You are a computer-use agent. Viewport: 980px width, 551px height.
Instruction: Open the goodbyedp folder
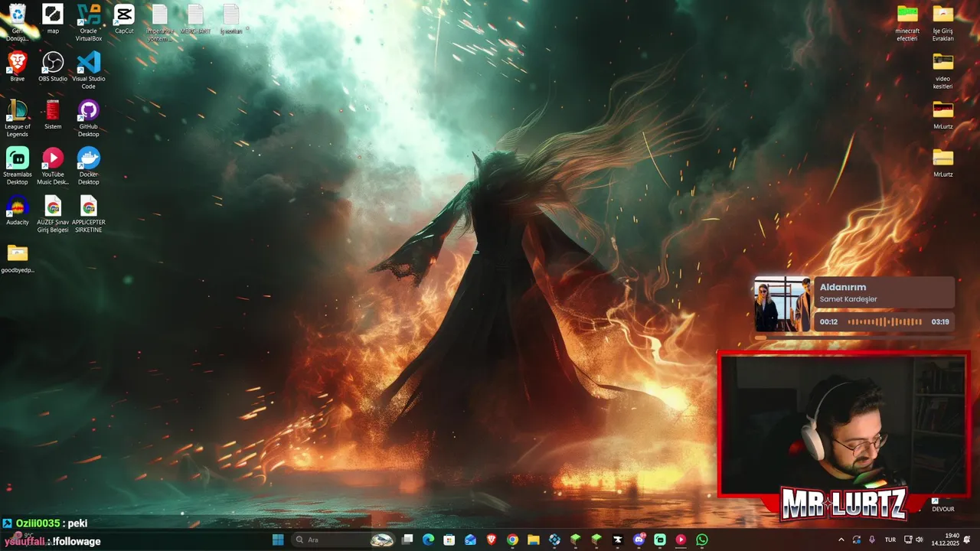click(x=17, y=259)
